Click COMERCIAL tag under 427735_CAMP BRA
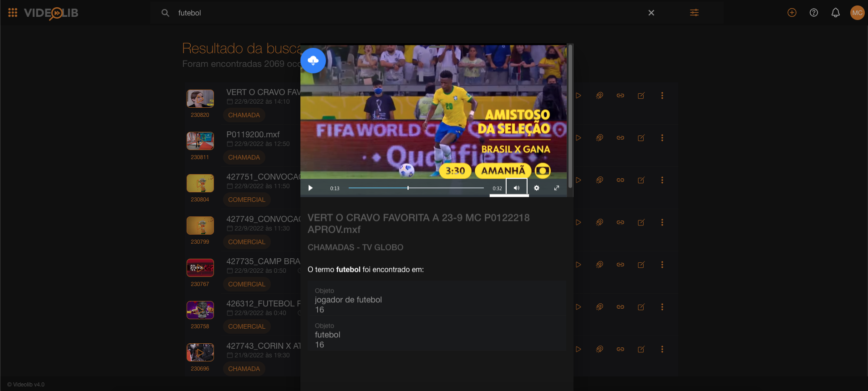This screenshot has height=391, width=868. (x=247, y=284)
